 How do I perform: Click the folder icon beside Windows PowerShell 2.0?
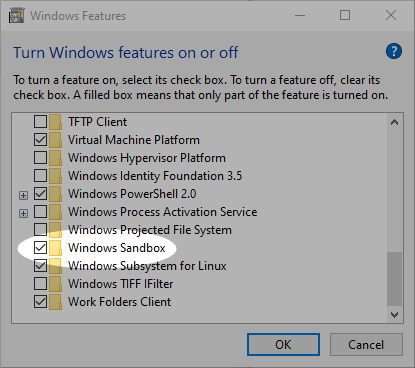[x=55, y=194]
